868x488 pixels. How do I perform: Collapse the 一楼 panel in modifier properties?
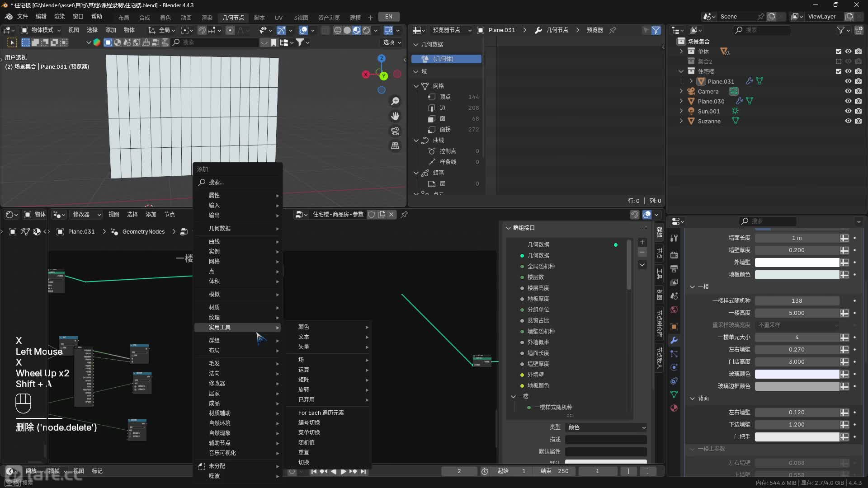coord(692,287)
